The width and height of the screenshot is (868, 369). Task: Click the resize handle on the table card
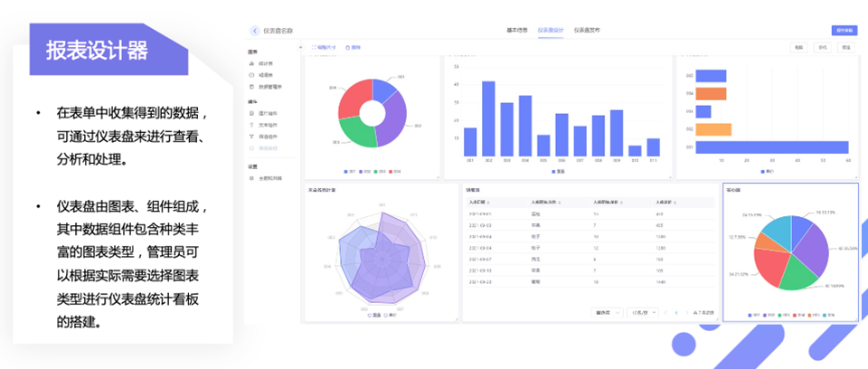[716, 319]
